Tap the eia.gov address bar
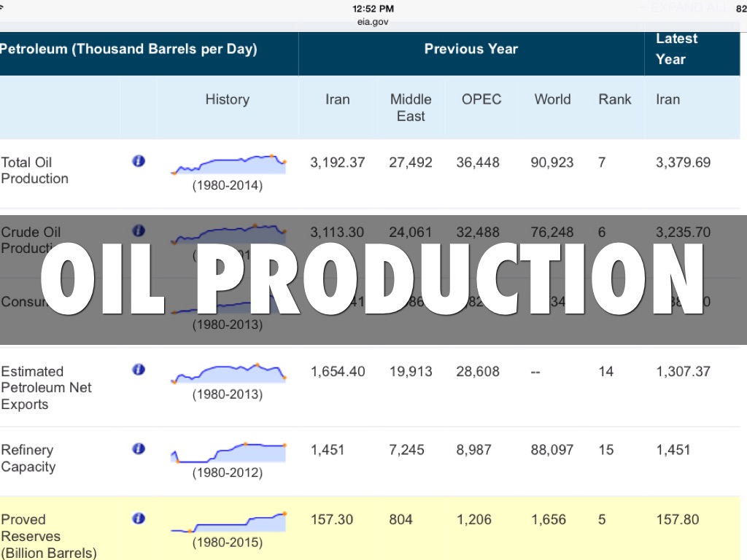Image resolution: width=747 pixels, height=560 pixels. pyautogui.click(x=373, y=22)
